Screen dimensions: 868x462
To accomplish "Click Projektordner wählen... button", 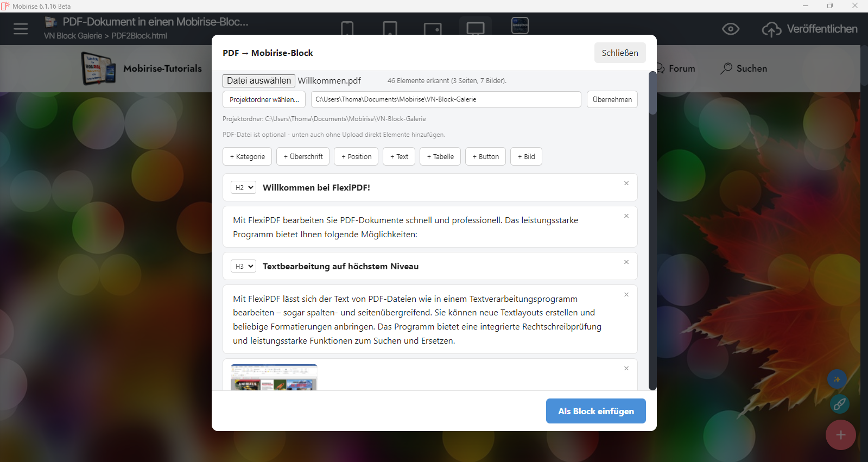I will (264, 99).
